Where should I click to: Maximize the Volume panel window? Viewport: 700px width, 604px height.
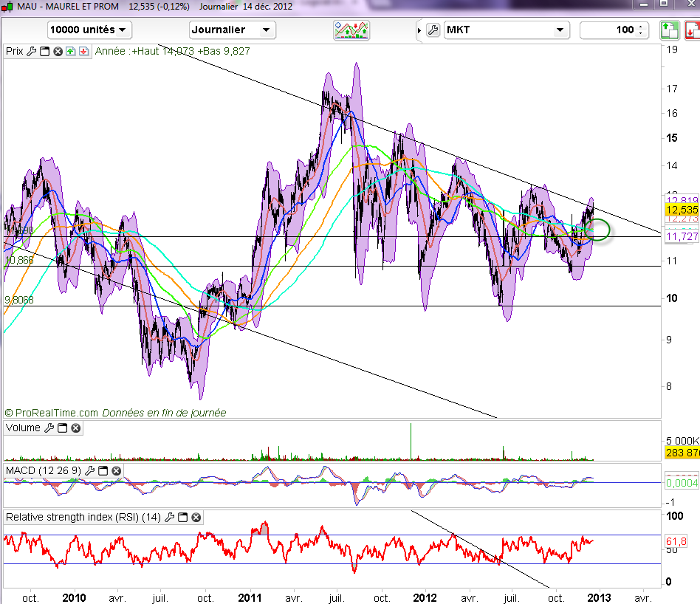coord(62,428)
